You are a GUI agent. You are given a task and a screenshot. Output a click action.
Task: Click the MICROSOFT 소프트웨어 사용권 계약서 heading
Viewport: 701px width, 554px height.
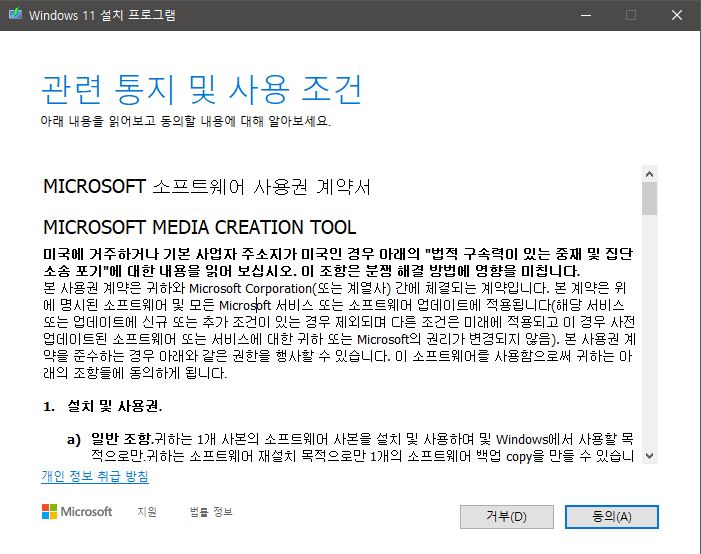[207, 187]
